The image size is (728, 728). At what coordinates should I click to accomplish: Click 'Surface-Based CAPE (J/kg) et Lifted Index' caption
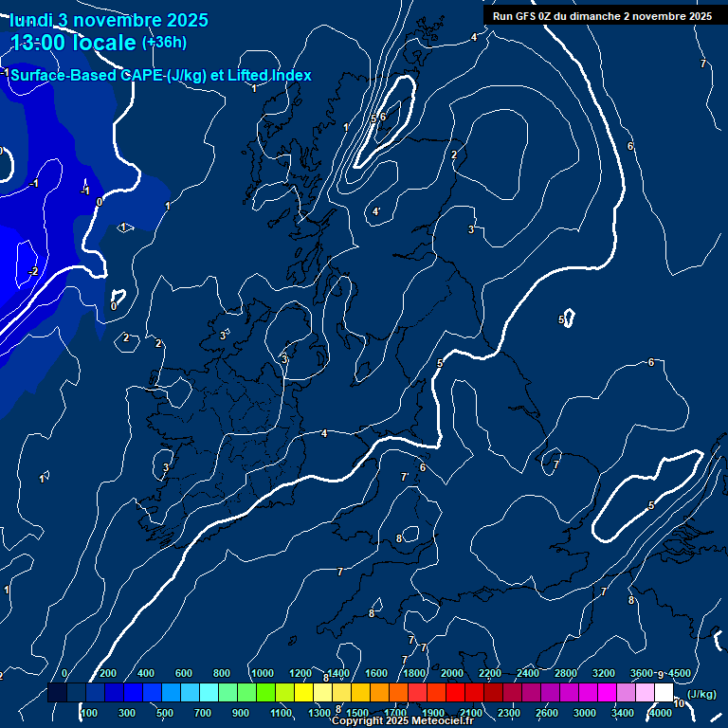click(160, 75)
